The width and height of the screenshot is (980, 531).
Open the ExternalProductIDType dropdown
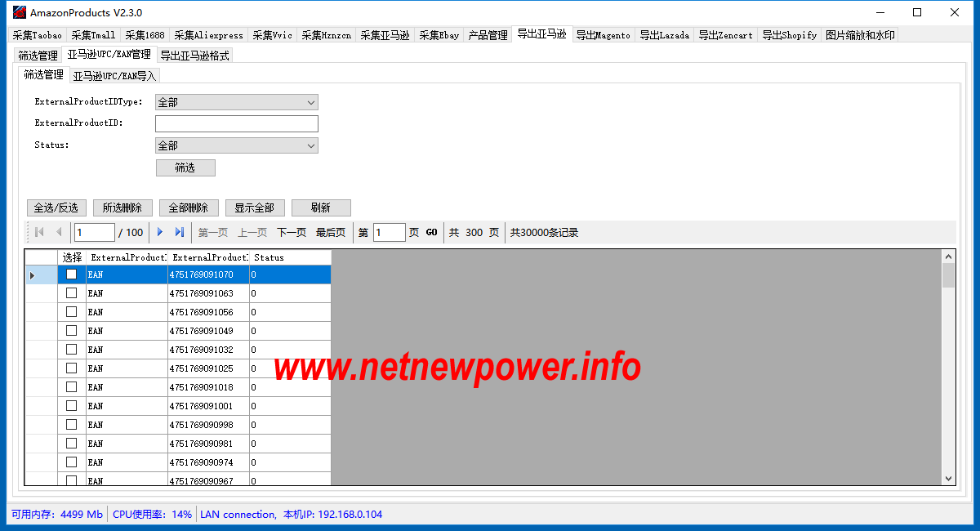click(x=237, y=102)
